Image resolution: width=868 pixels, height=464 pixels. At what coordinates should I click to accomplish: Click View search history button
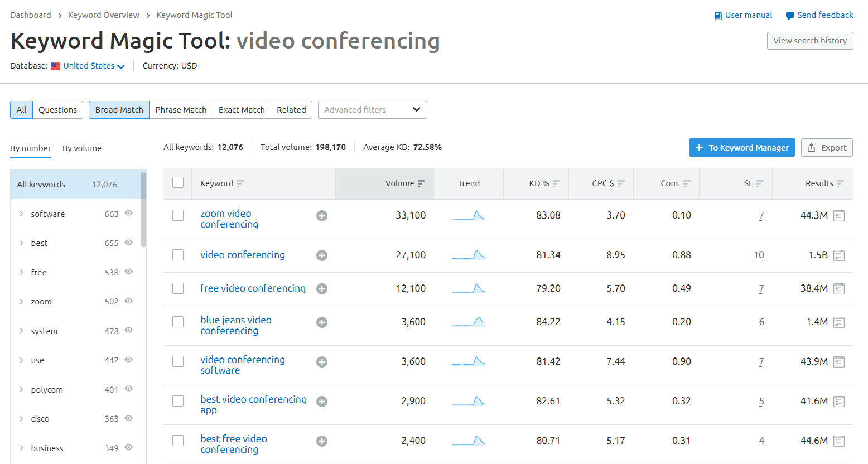click(x=810, y=41)
